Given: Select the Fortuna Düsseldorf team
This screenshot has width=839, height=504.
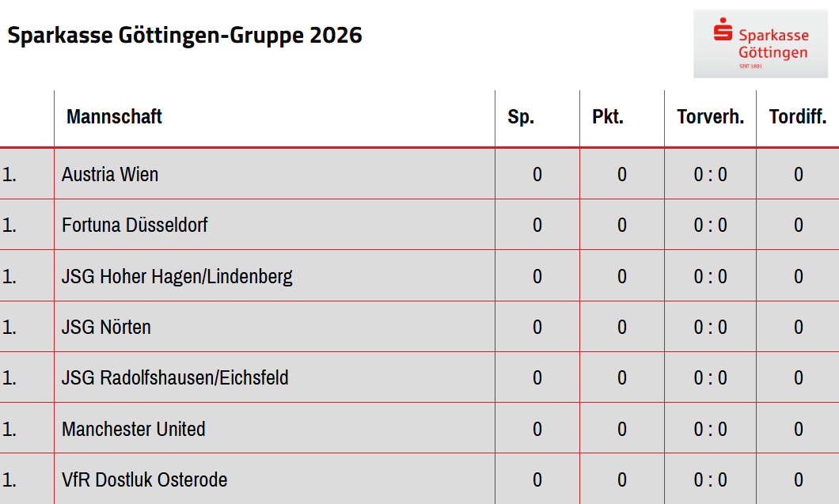Looking at the screenshot, I should [x=135, y=225].
